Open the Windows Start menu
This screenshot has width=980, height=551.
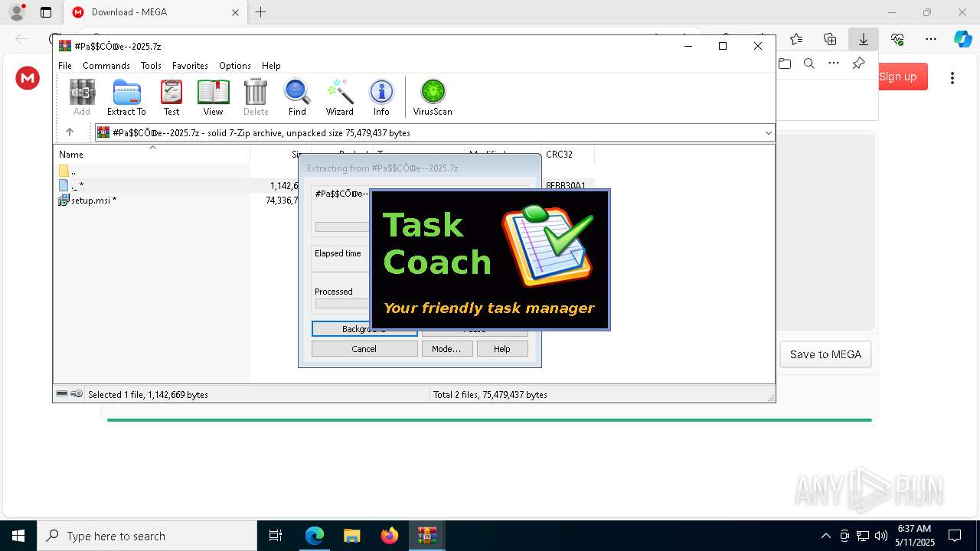[18, 536]
